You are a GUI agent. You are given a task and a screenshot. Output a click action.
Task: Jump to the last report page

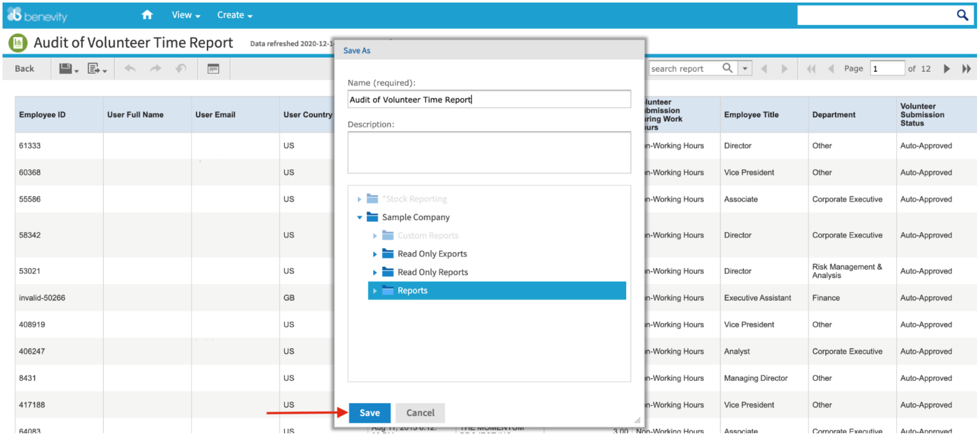(967, 69)
